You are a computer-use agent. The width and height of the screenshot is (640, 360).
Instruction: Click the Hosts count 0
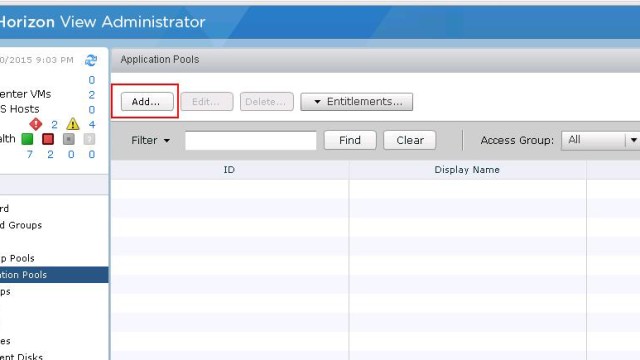(x=91, y=110)
